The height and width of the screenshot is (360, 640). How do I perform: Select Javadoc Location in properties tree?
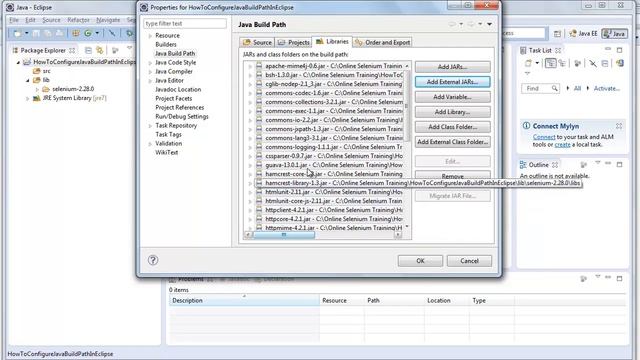(178, 89)
